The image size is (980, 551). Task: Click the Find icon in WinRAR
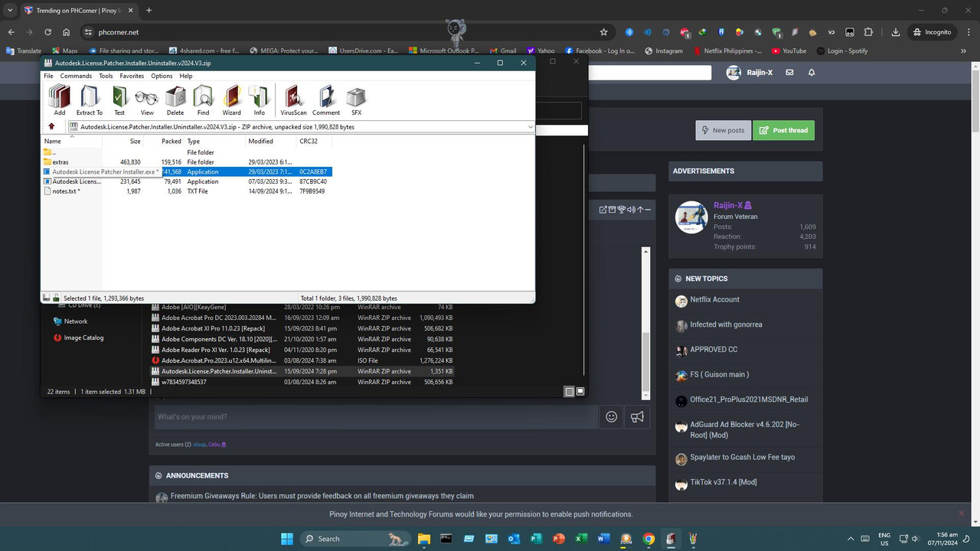click(203, 100)
